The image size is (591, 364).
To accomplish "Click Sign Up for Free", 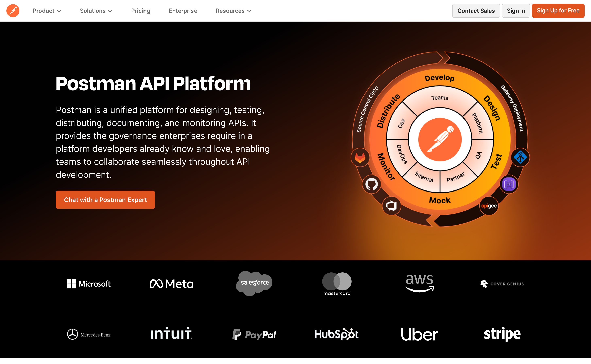I will click(x=558, y=11).
